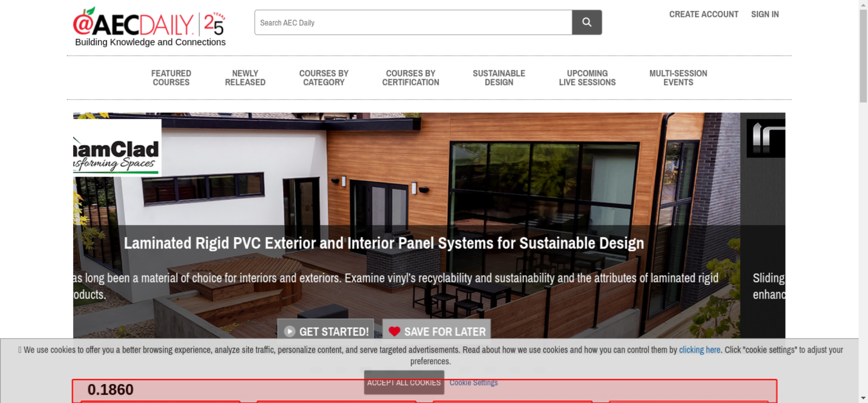This screenshot has height=403, width=868.
Task: Click the AEC Daily logo
Action: pos(133,23)
